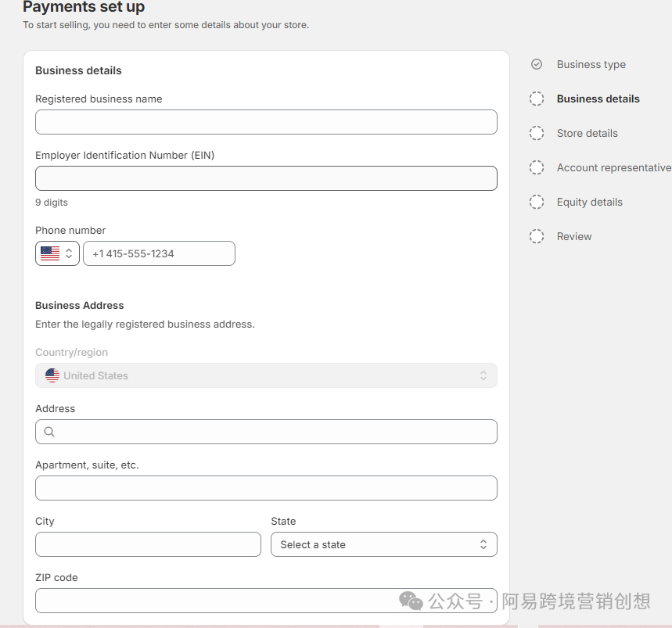The width and height of the screenshot is (672, 628).
Task: Click the Equity details step circle icon
Action: [537, 203]
